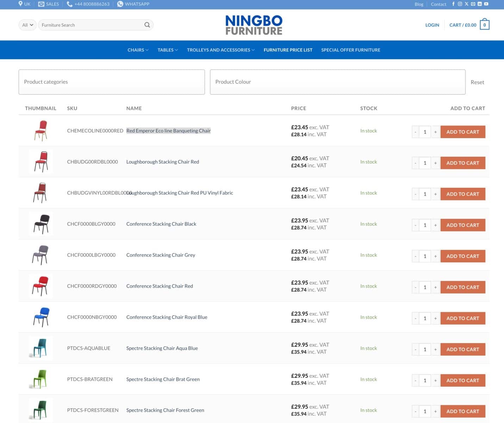Add Conference Stacking Chair Black to cart
The width and height of the screenshot is (504, 423).
tap(463, 225)
